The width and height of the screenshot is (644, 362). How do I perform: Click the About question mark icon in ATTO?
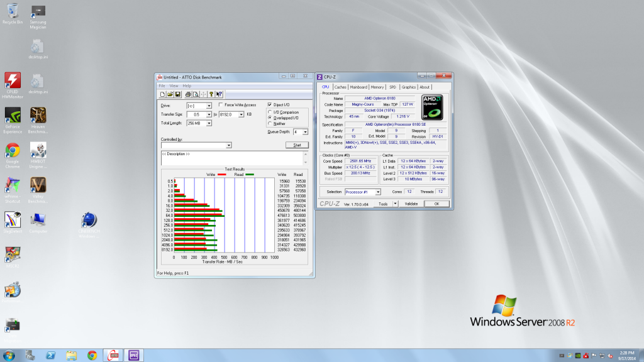(211, 94)
